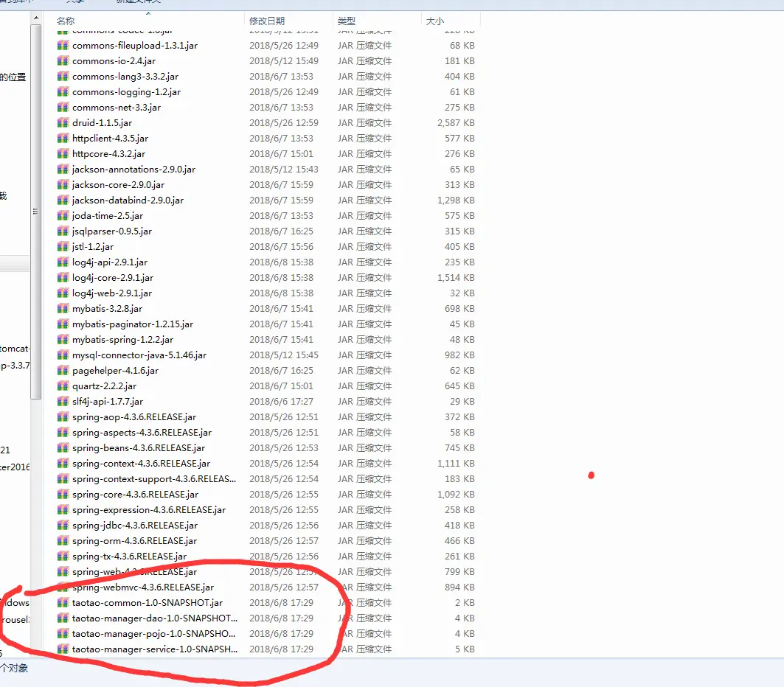Click the spring-web RELEASE jar file icon
784x687 pixels.
pos(63,572)
